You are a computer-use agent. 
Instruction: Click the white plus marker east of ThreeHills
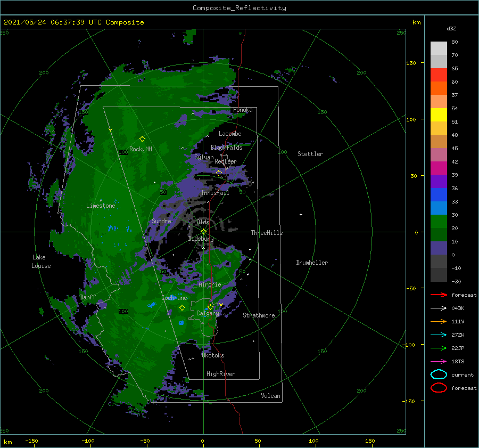point(301,214)
